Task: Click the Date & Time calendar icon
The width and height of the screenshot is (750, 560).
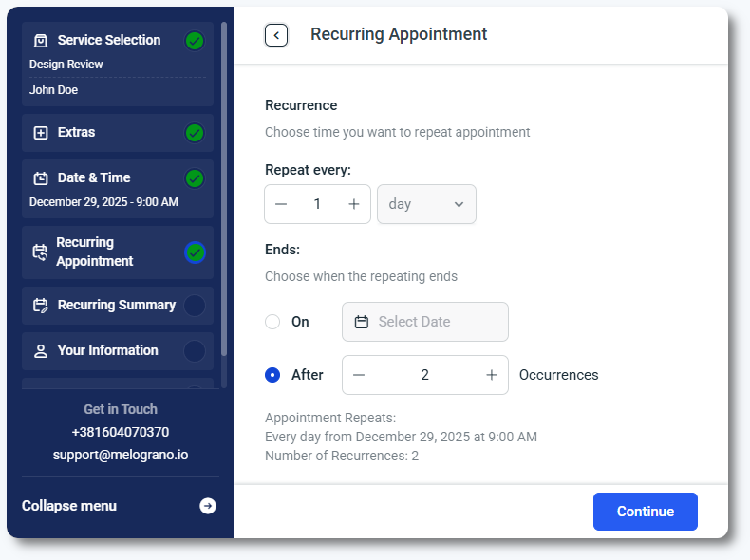Action: click(x=41, y=178)
